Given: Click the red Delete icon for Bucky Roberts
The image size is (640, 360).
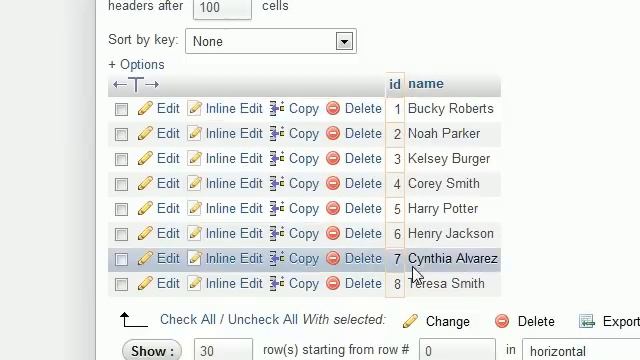Looking at the screenshot, I should tap(333, 108).
